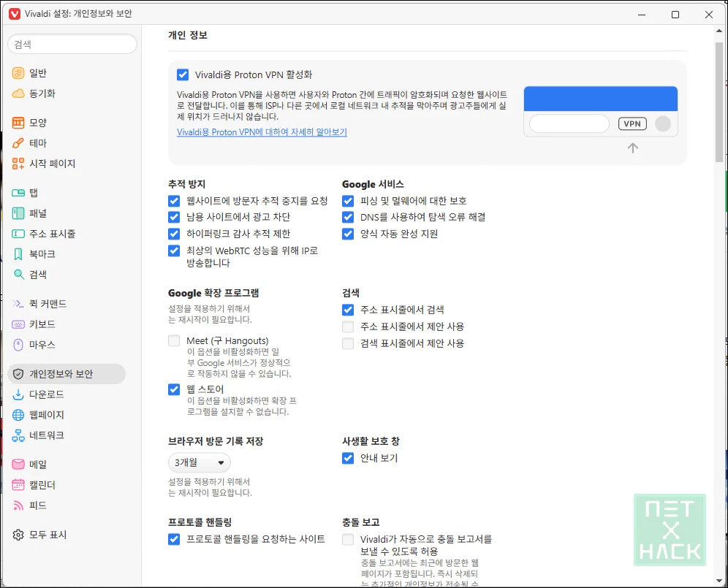Uncheck 양식 자동 완성 지원
This screenshot has height=588, width=728.
tap(348, 234)
